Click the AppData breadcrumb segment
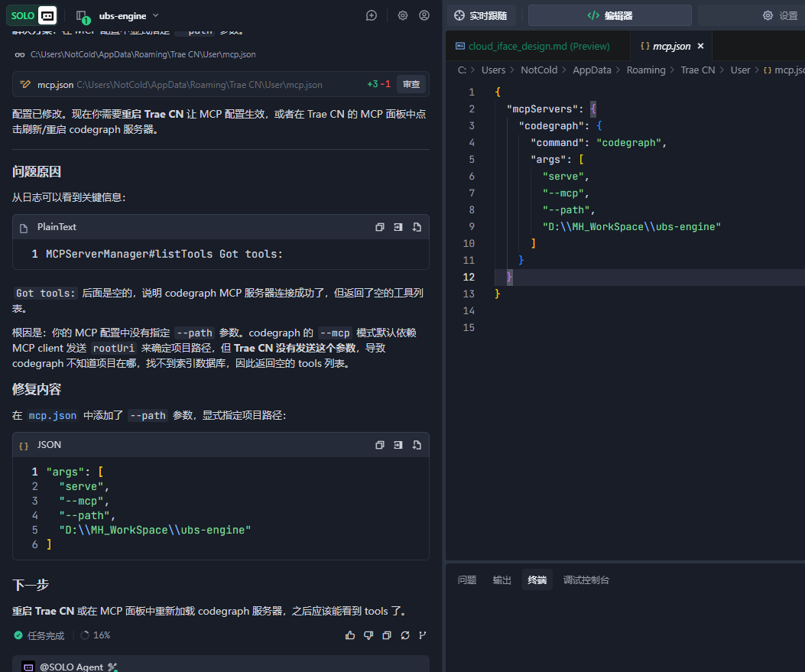The image size is (805, 672). point(592,70)
